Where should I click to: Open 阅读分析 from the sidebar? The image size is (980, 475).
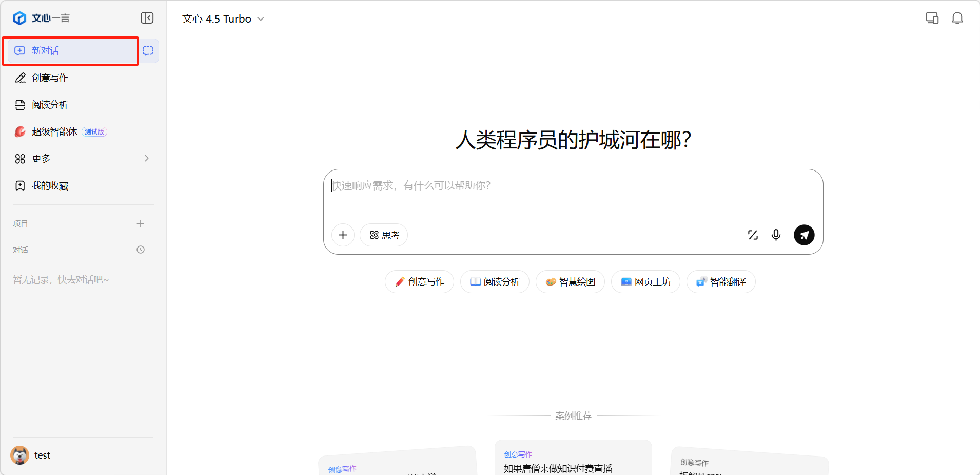point(50,105)
